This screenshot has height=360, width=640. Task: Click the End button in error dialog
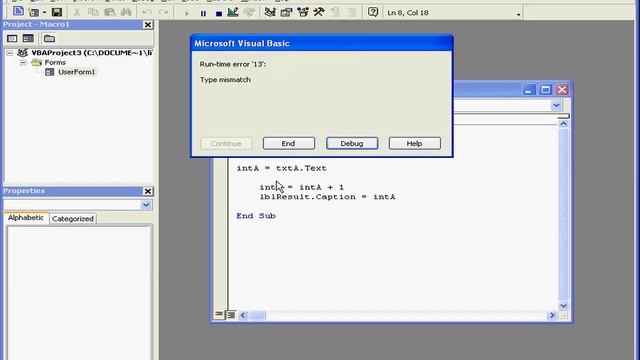coord(289,143)
